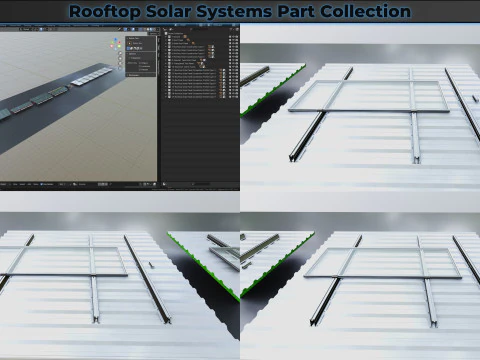Click the blue Z axis on the navigation gizmo
The width and height of the screenshot is (480, 360).
[x=115, y=39]
